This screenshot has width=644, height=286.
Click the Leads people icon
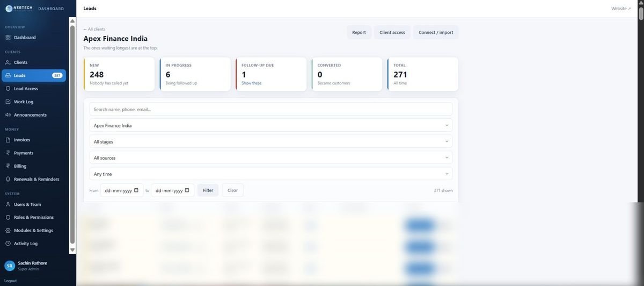click(8, 76)
